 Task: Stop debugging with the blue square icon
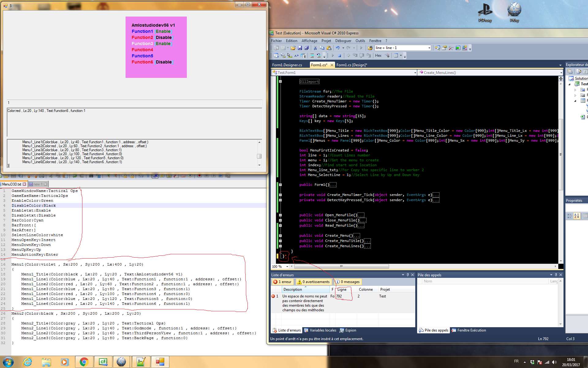[339, 56]
